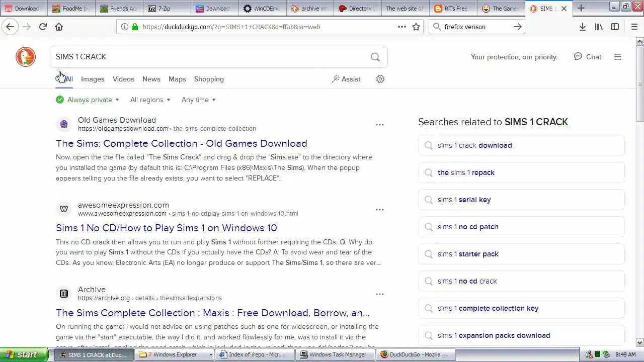Click the browser Back arrow button
The width and height of the screenshot is (644, 362).
click(10, 27)
